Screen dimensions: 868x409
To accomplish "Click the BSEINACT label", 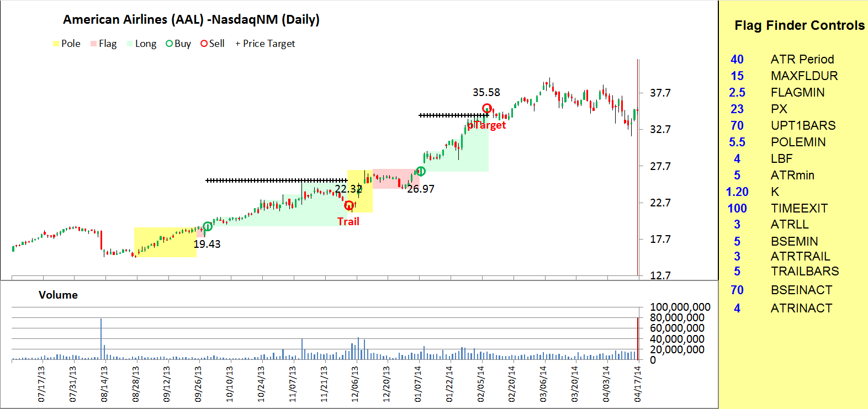I will click(802, 290).
